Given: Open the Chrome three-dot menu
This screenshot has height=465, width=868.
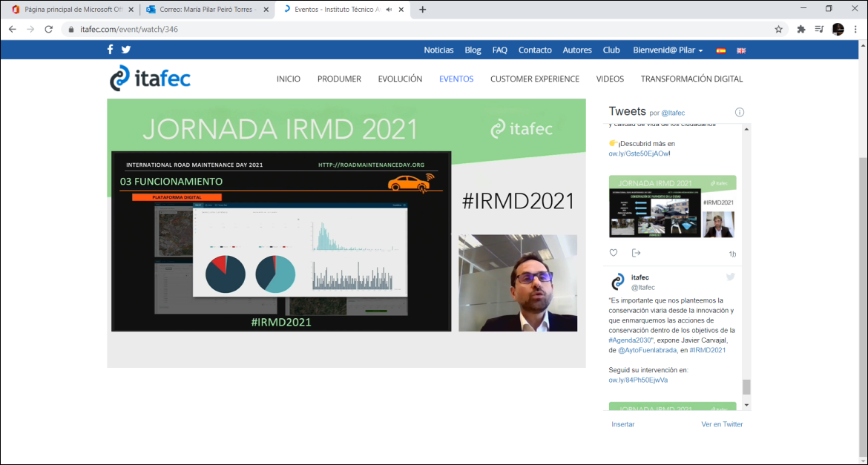Looking at the screenshot, I should point(856,30).
